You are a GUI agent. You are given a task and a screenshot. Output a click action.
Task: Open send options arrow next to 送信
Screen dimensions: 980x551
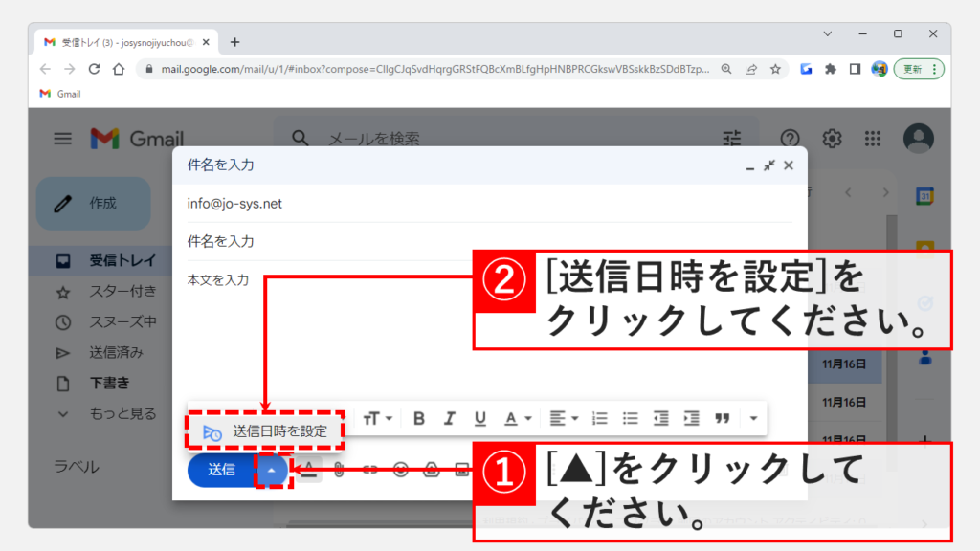272,471
